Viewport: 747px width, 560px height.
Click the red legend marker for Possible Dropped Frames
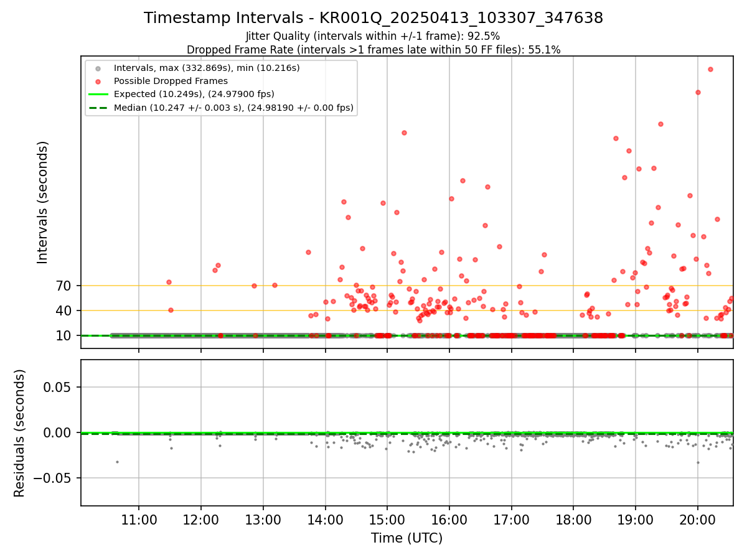click(x=97, y=81)
